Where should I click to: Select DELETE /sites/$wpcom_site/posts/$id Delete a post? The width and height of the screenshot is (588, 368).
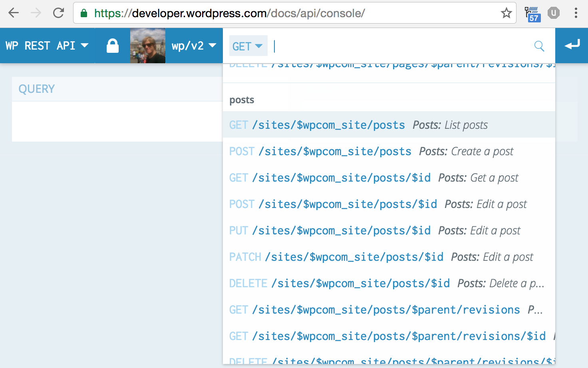tap(389, 283)
